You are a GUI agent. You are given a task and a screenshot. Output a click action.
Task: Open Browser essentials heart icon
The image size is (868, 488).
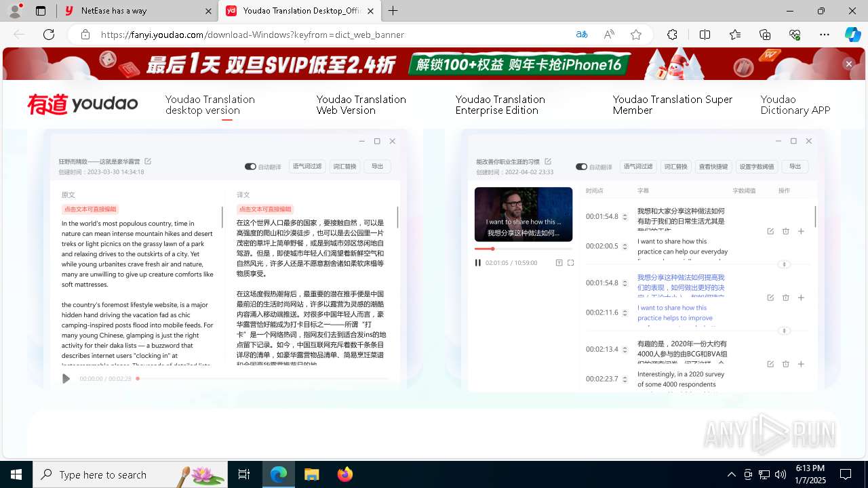tap(795, 35)
